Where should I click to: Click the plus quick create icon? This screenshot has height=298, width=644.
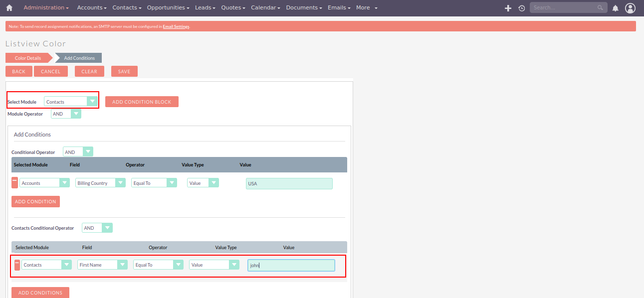(x=508, y=8)
